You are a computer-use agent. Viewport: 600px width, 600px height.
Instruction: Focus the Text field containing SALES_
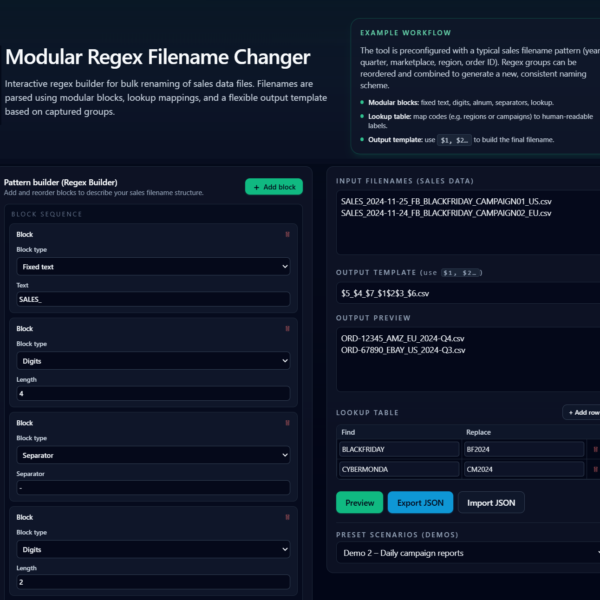[x=154, y=299]
